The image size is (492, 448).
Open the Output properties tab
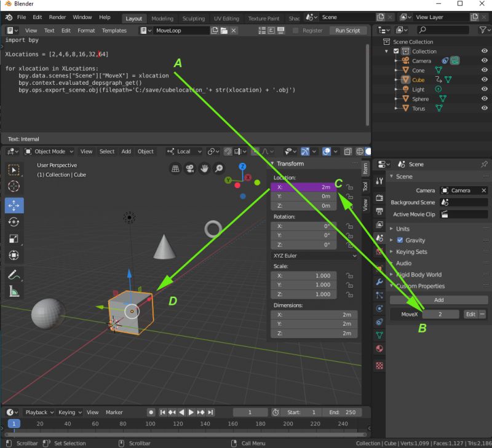click(379, 211)
